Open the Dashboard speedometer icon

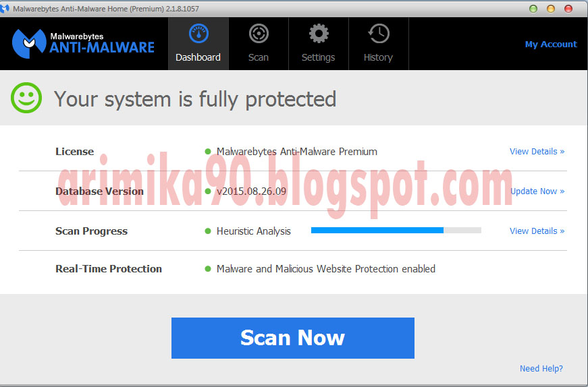coord(198,34)
